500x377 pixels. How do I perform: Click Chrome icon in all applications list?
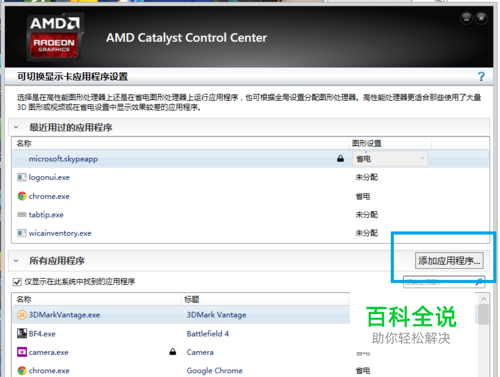[22, 371]
